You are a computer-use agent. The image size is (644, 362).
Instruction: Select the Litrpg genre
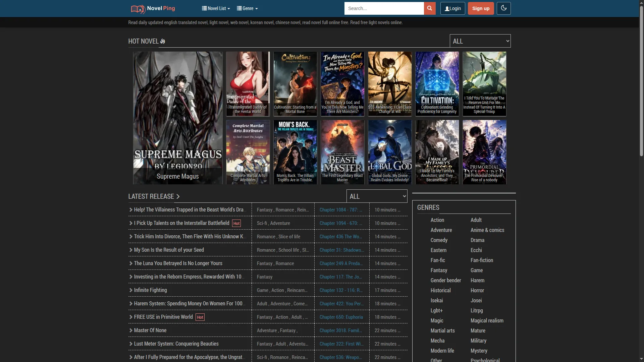click(477, 310)
